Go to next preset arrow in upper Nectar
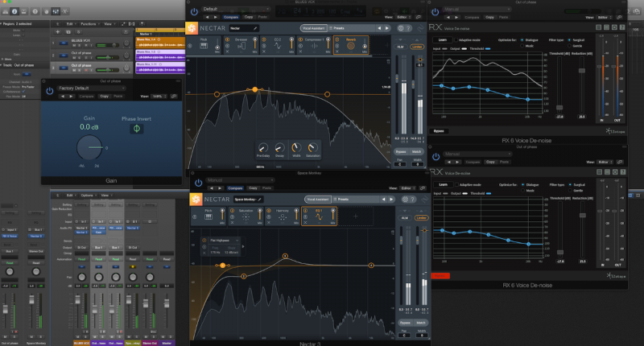644x346 pixels. [387, 28]
